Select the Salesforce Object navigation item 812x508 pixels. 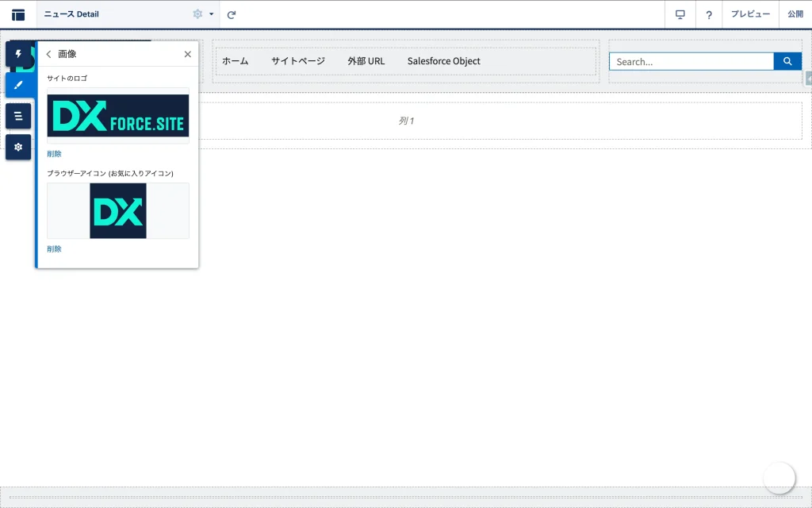tap(443, 61)
